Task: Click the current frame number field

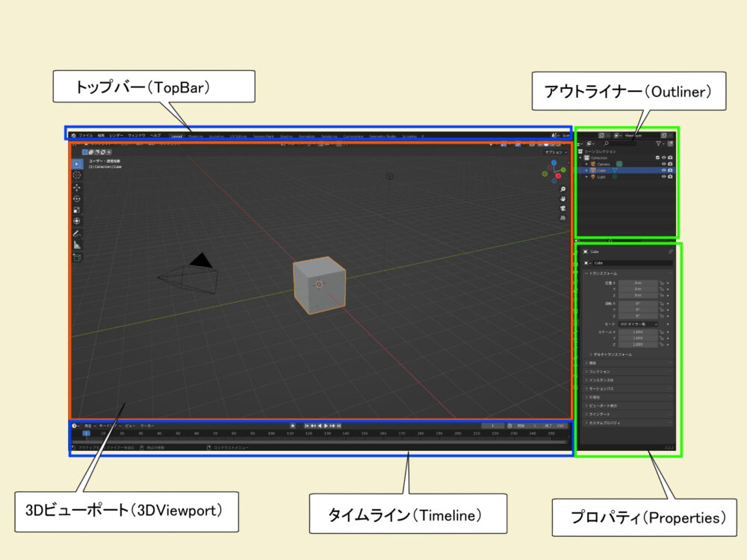Action: pyautogui.click(x=492, y=426)
